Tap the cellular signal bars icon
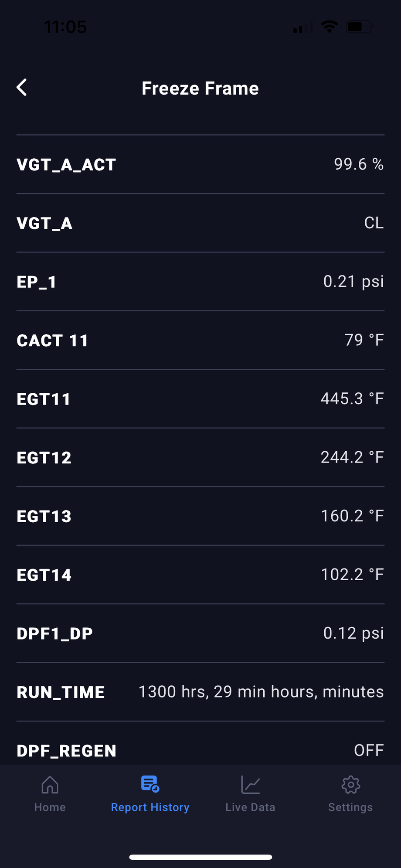The image size is (401, 868). [x=303, y=28]
